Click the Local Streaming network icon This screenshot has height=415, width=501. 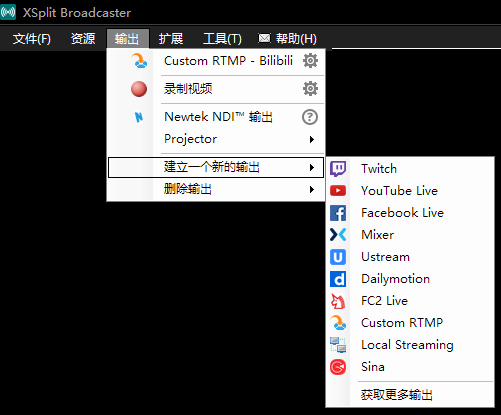pyautogui.click(x=338, y=345)
